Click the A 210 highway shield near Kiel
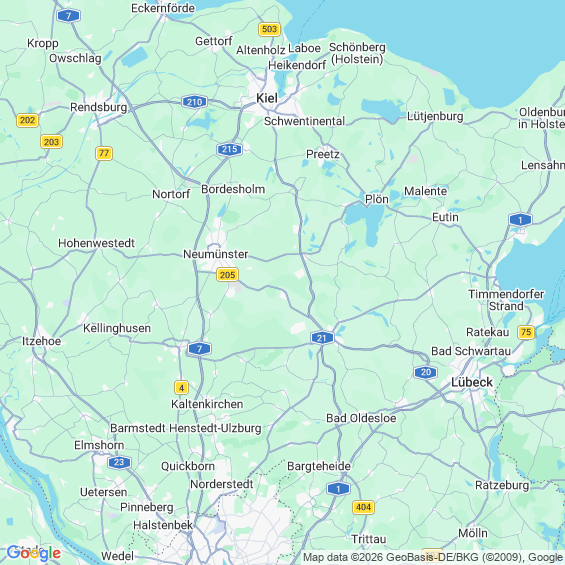 [x=195, y=102]
